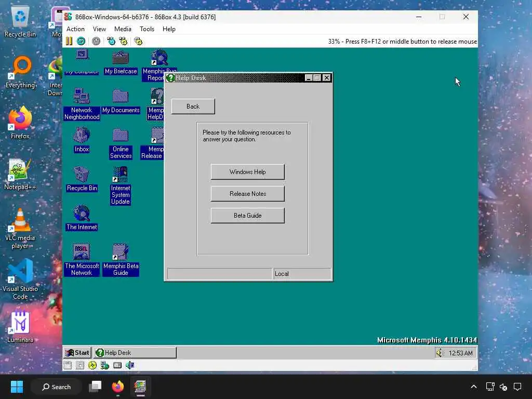
Task: Select Help Desk taskbar button in Memphis
Action: (x=135, y=353)
